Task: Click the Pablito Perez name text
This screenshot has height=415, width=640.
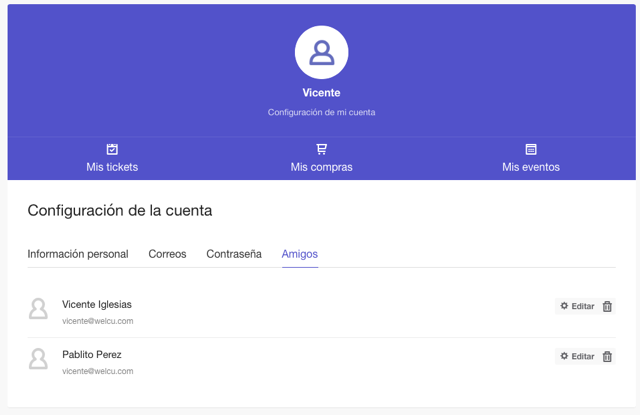Action: tap(92, 355)
